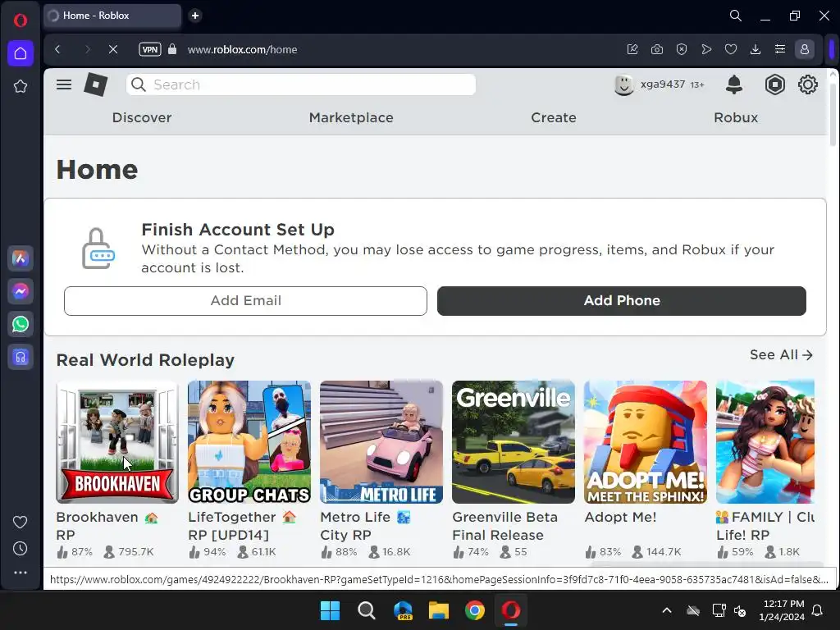Open a new tab with plus button

(195, 16)
